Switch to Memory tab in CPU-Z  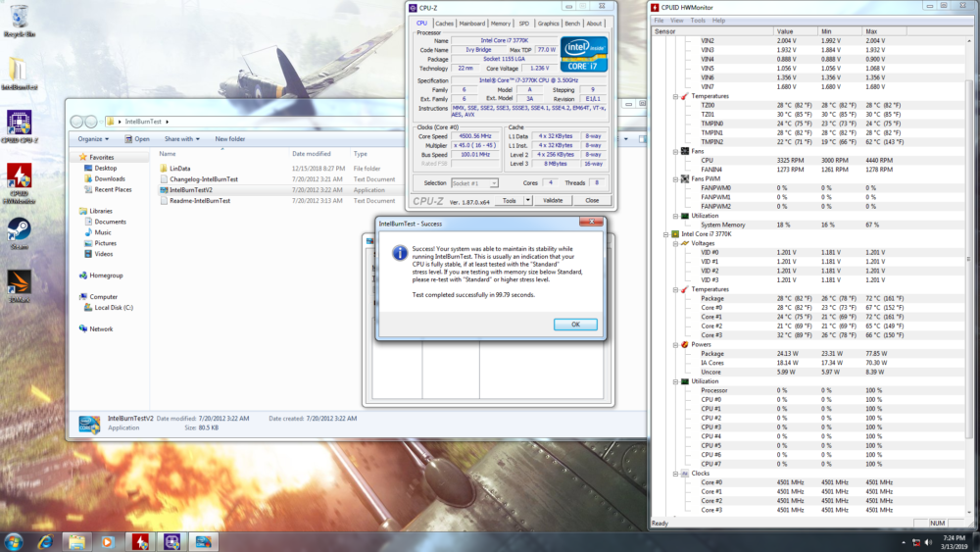click(501, 24)
